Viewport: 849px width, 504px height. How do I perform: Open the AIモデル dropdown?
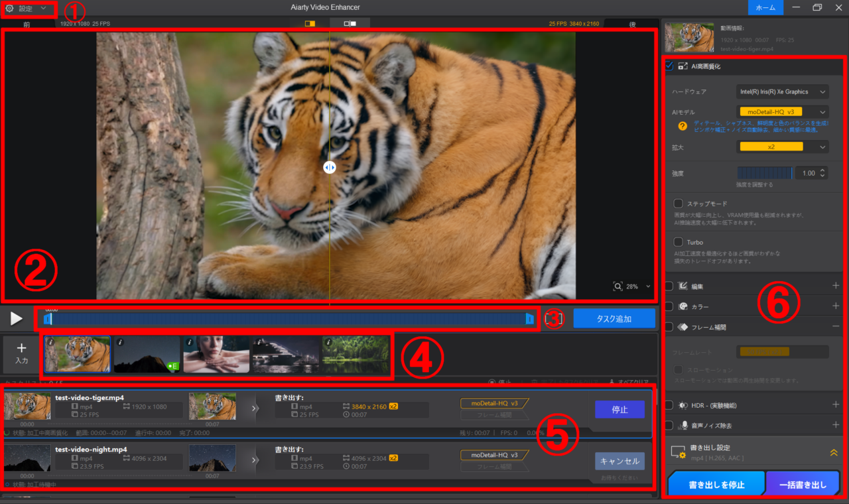782,112
